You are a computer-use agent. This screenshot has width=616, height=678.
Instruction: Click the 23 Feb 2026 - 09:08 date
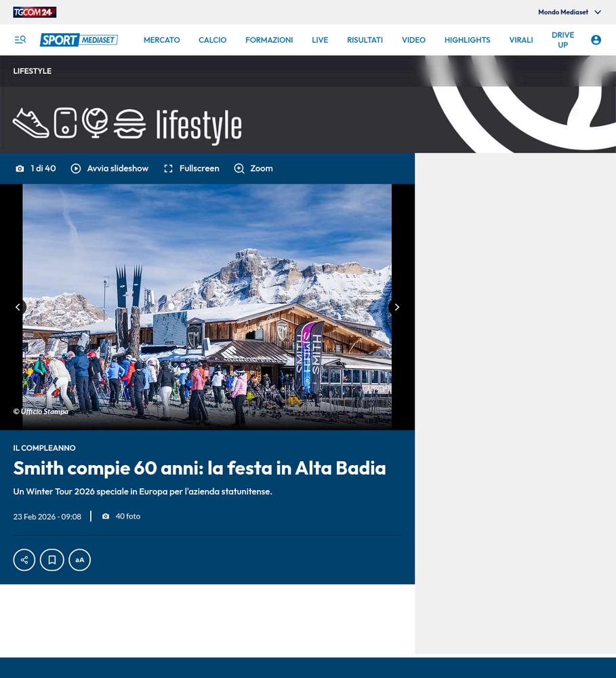click(47, 517)
